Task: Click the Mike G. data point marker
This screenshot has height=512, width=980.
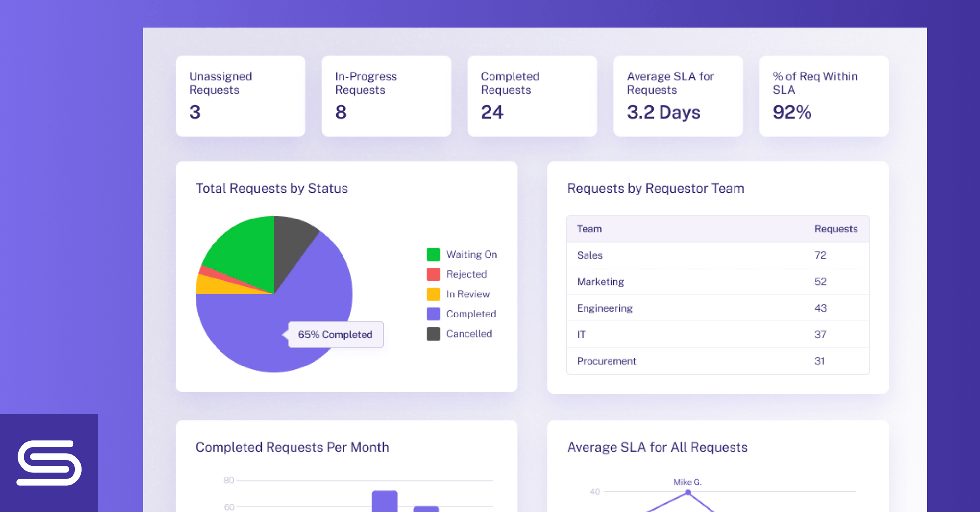Action: pos(688,493)
